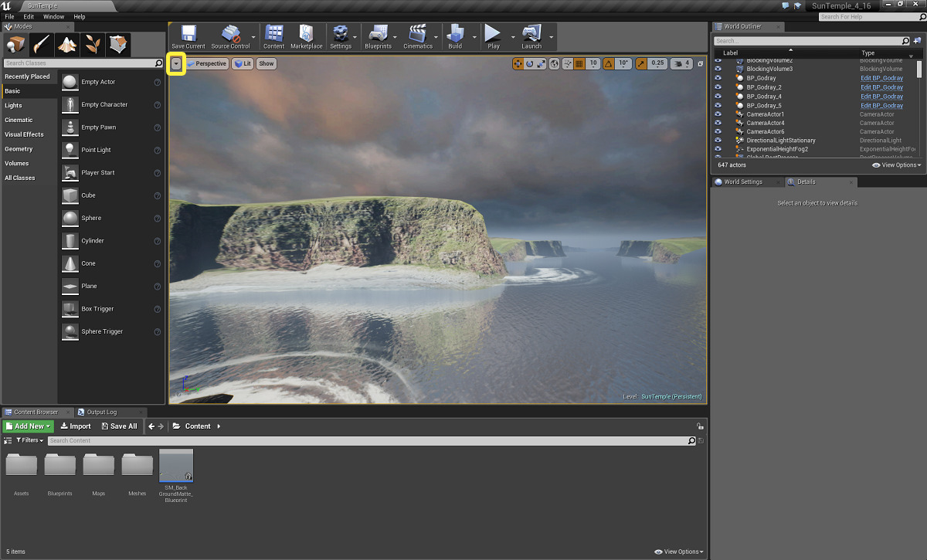Image resolution: width=927 pixels, height=560 pixels.
Task: Select the rotate transform gizmo tool
Action: pyautogui.click(x=529, y=63)
